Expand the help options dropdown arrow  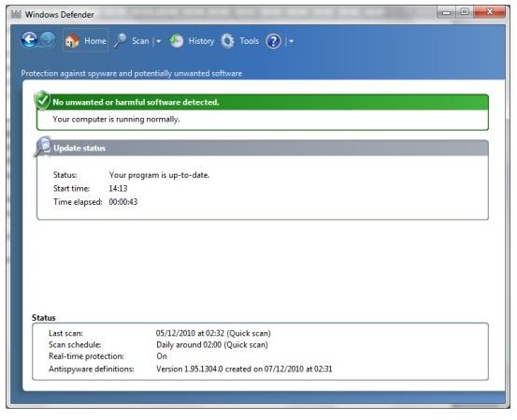coord(291,41)
